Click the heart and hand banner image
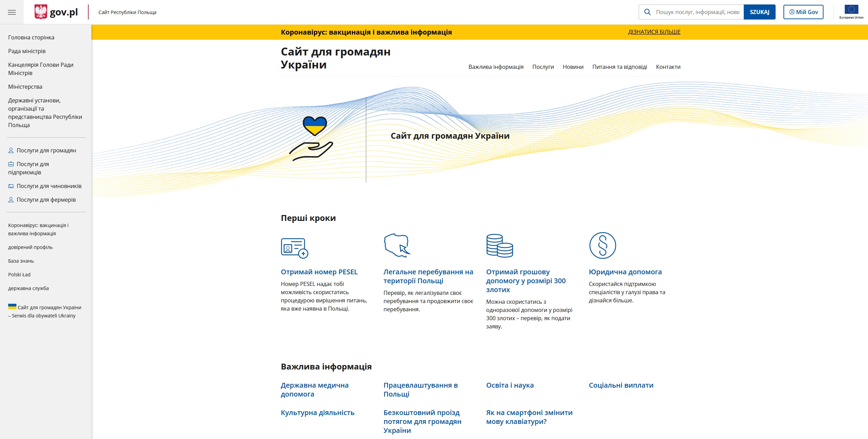Viewport: 868px width, 439px height. (x=311, y=138)
